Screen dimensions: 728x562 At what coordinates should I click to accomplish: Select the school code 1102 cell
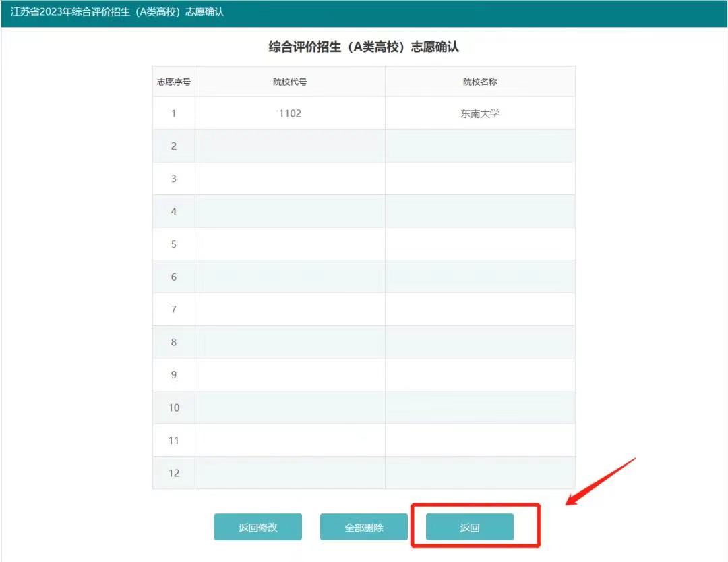pyautogui.click(x=290, y=113)
